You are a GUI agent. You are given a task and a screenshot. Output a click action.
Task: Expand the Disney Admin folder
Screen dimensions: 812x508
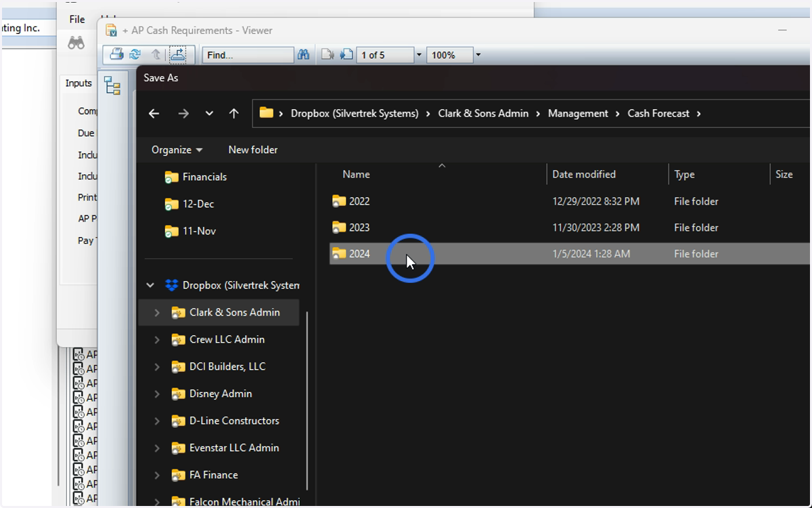click(x=157, y=394)
